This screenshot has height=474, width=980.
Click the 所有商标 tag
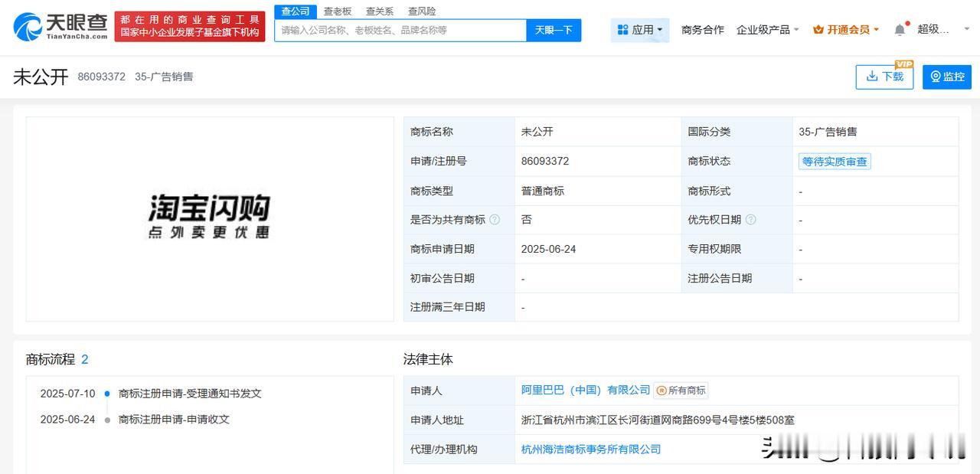[681, 391]
